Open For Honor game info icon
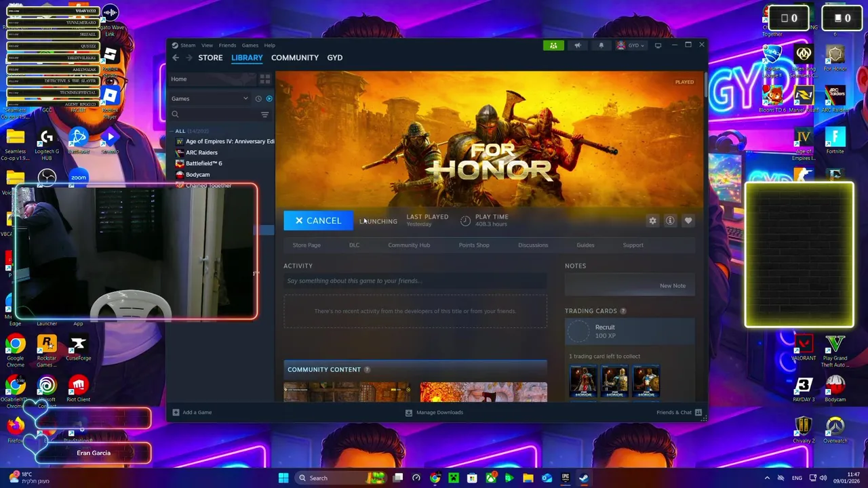 pyautogui.click(x=670, y=221)
